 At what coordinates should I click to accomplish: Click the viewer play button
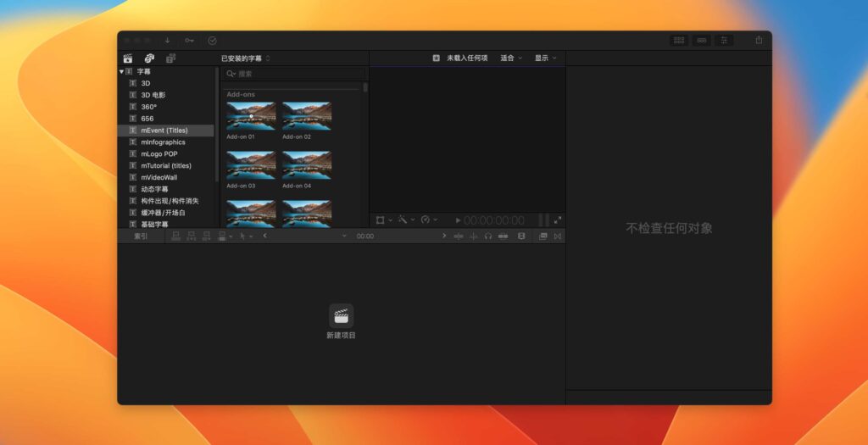click(458, 220)
